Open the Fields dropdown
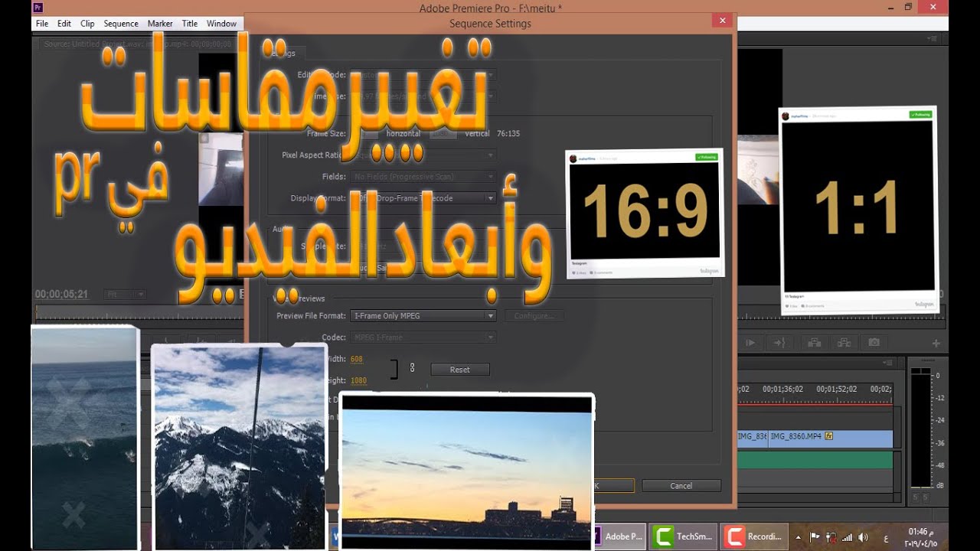The image size is (980, 551). point(423,177)
